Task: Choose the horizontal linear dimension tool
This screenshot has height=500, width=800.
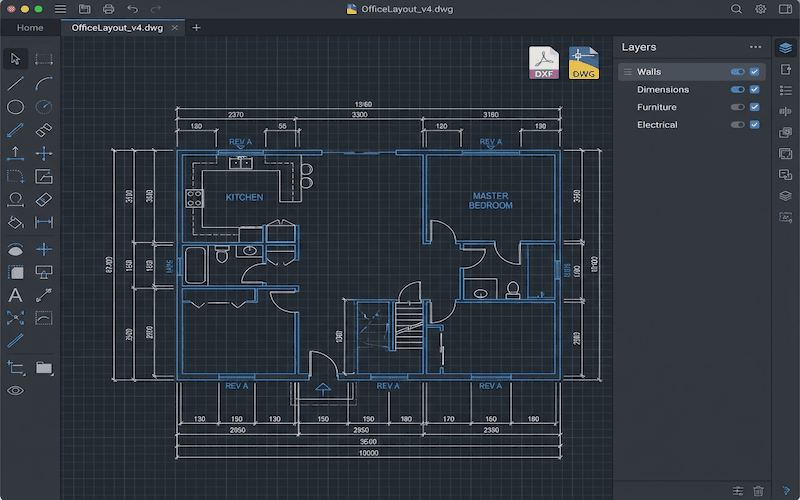Action: 44,222
